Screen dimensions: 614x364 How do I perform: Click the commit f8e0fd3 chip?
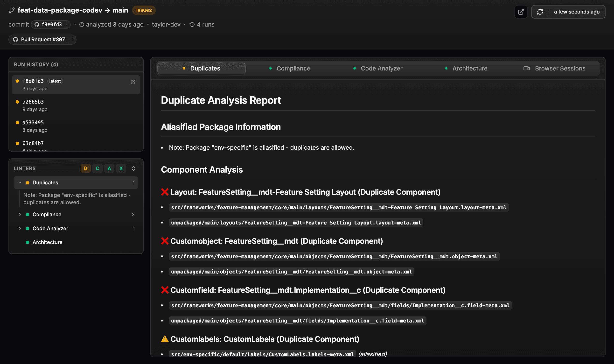click(x=51, y=25)
